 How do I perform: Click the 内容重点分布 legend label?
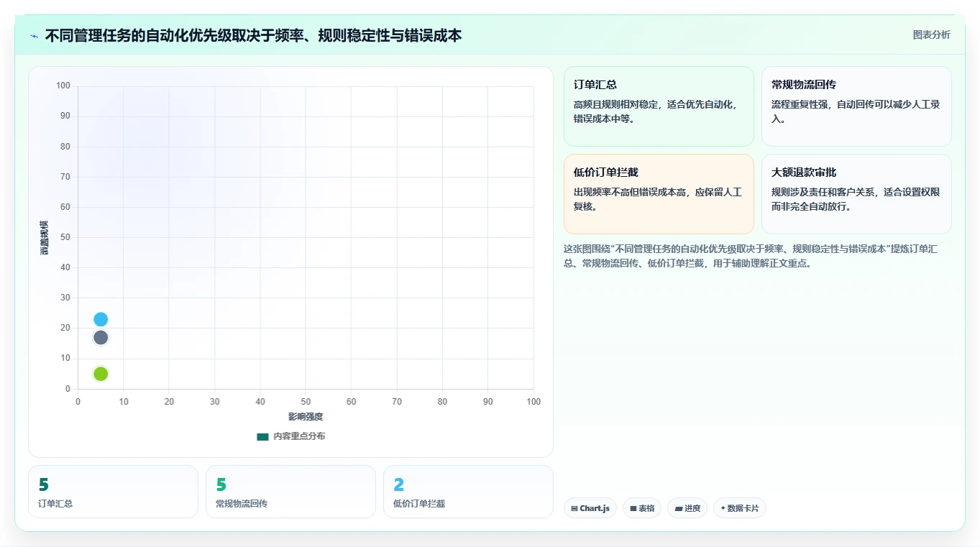click(x=299, y=436)
